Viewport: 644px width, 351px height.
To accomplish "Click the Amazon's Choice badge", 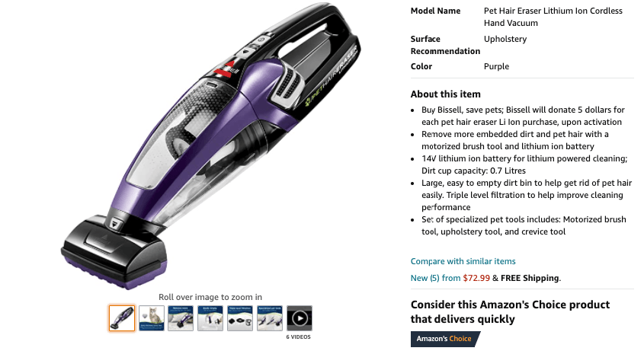I will 445,339.
